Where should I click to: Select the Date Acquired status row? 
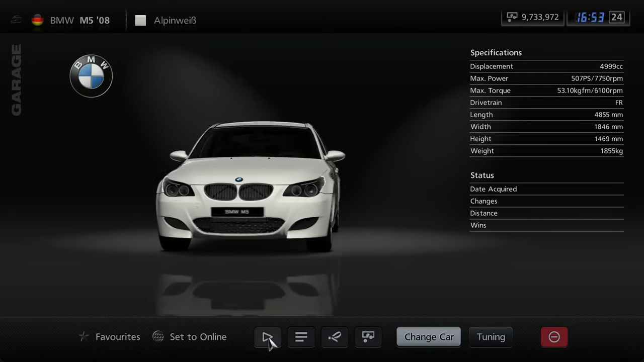[x=546, y=189]
